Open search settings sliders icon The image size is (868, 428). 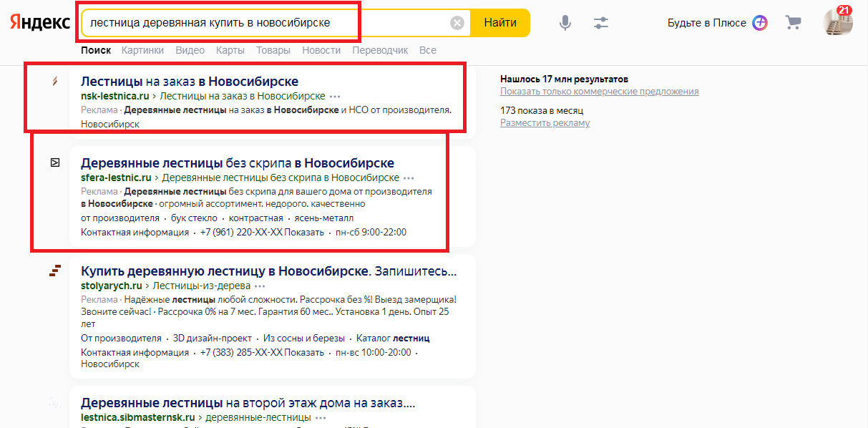click(601, 23)
